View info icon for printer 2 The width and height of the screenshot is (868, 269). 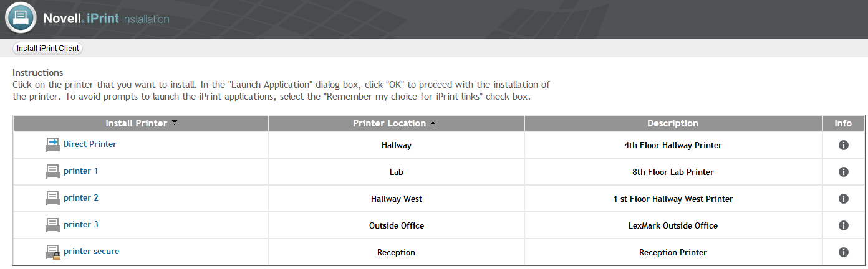pos(843,199)
